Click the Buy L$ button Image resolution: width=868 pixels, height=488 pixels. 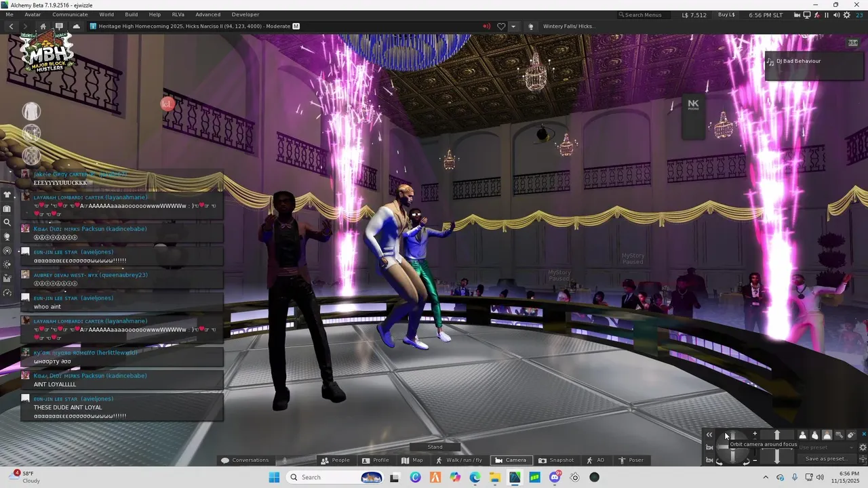726,15
